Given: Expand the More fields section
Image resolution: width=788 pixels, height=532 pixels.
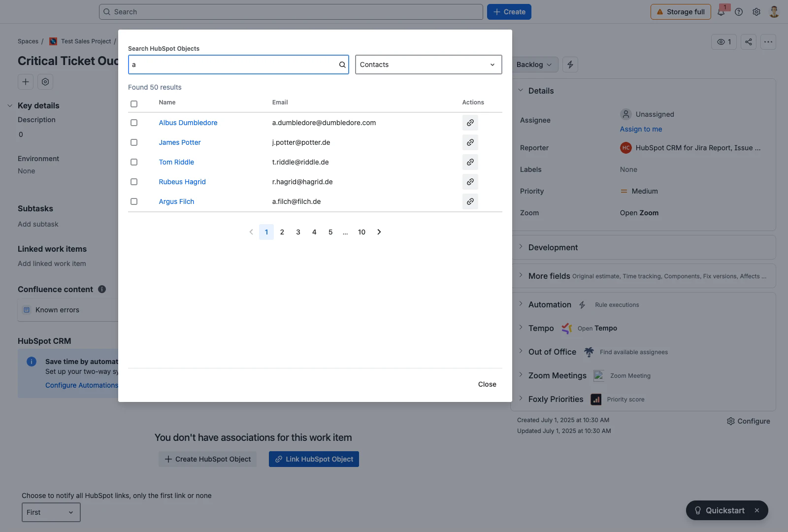Looking at the screenshot, I should (521, 276).
